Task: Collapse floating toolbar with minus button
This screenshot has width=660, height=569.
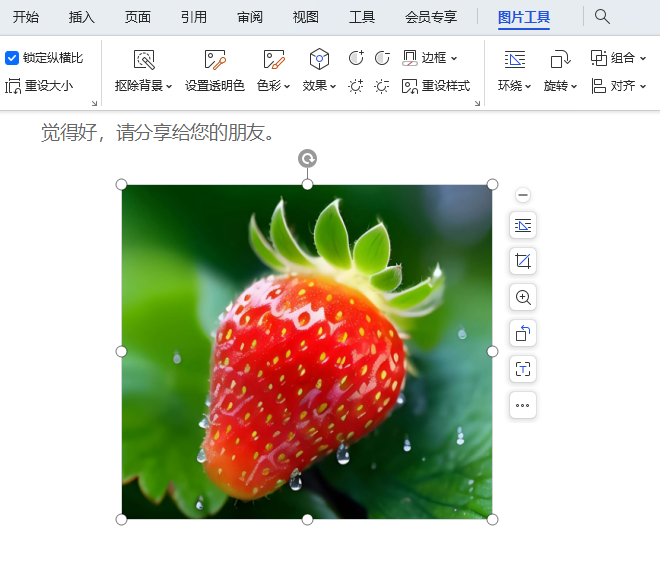Action: pyautogui.click(x=523, y=195)
